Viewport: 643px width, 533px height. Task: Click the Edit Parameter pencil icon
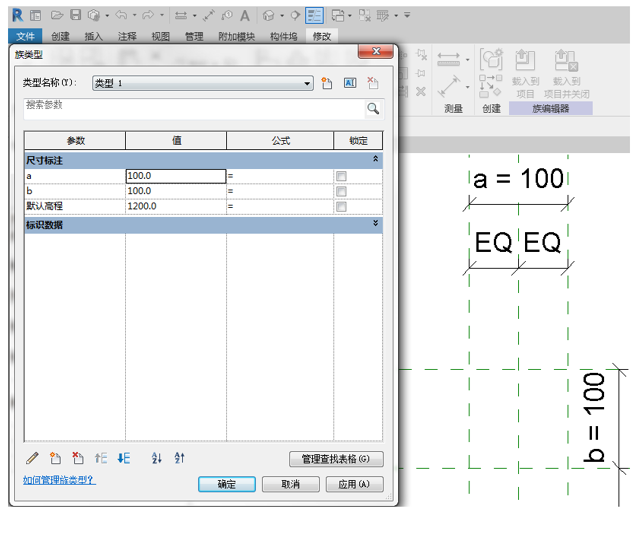click(x=32, y=458)
